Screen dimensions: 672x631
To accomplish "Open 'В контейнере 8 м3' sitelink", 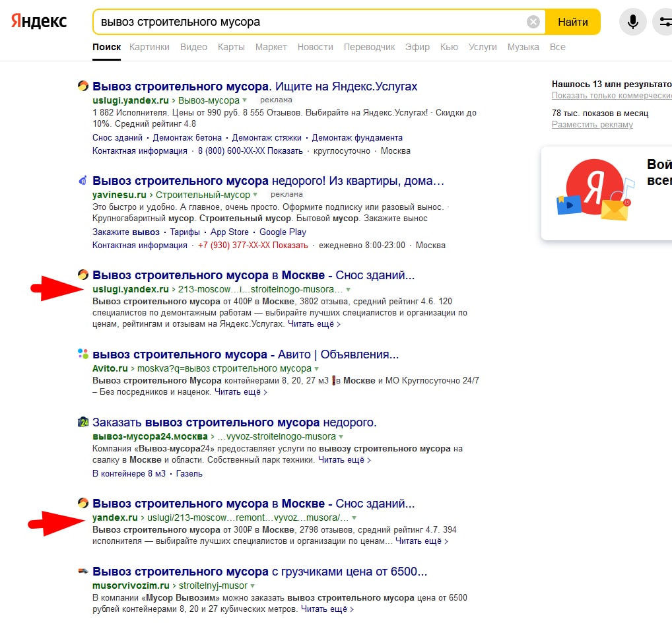I will pos(129,473).
